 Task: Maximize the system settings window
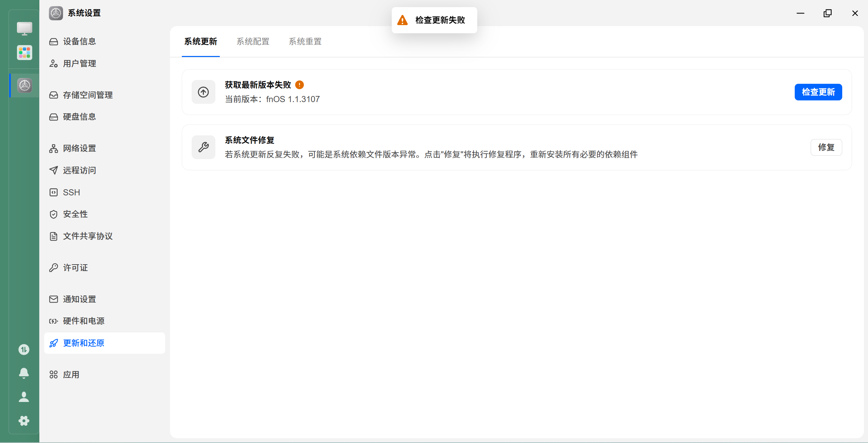pyautogui.click(x=828, y=13)
